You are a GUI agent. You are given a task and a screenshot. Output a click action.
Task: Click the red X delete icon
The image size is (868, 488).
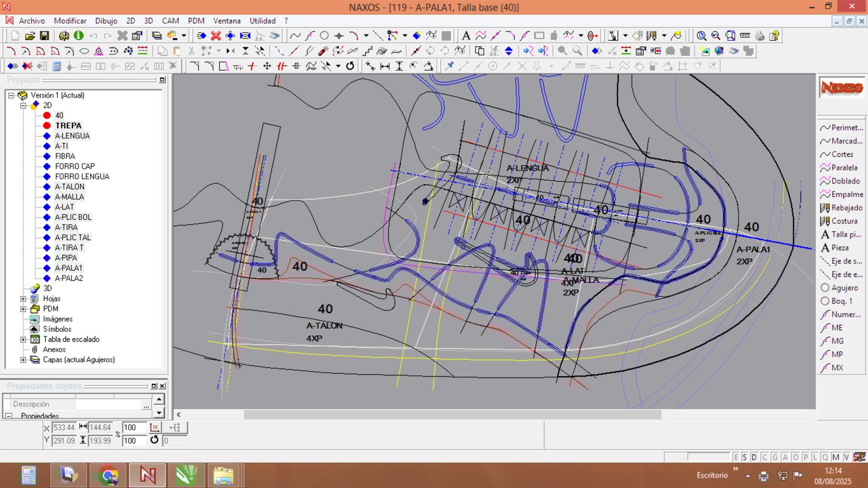[216, 36]
